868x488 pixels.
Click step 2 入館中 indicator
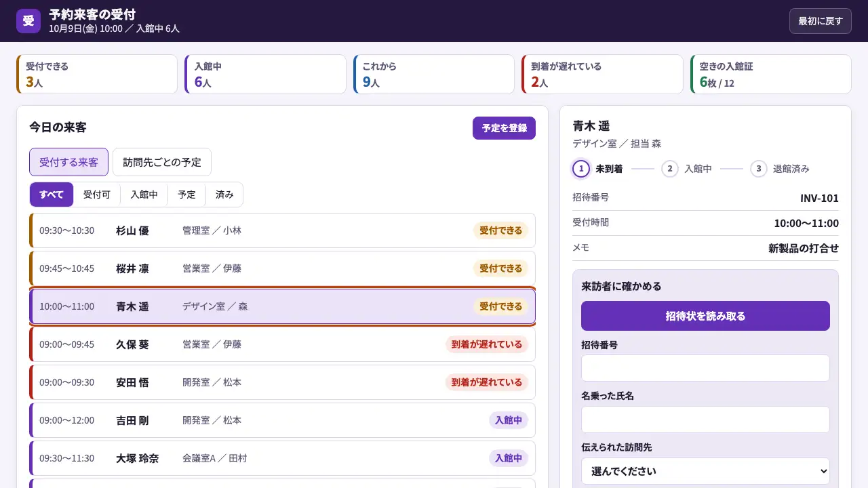tap(686, 169)
